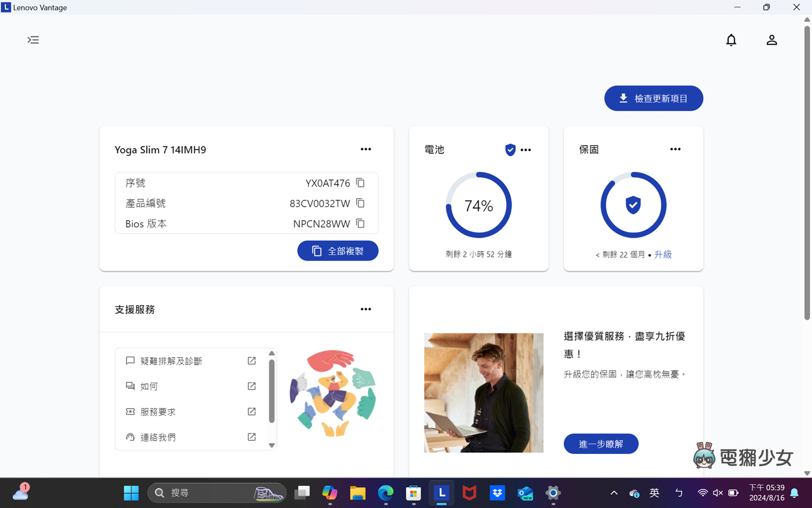Click the support list scrollbar thumb
The image size is (812, 508).
pos(272,391)
